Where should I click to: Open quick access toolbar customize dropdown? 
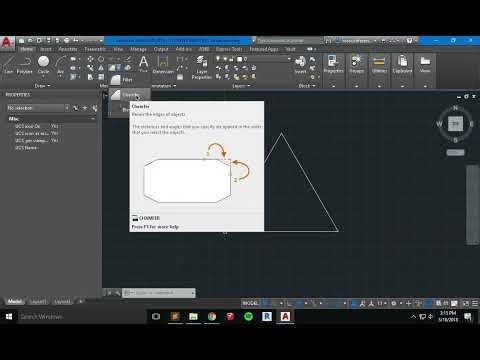click(101, 41)
